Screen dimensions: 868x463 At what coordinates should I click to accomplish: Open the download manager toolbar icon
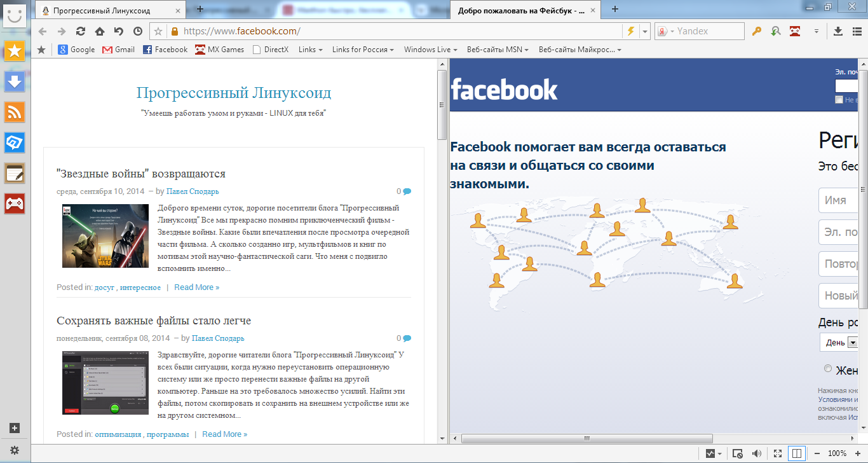tap(837, 31)
